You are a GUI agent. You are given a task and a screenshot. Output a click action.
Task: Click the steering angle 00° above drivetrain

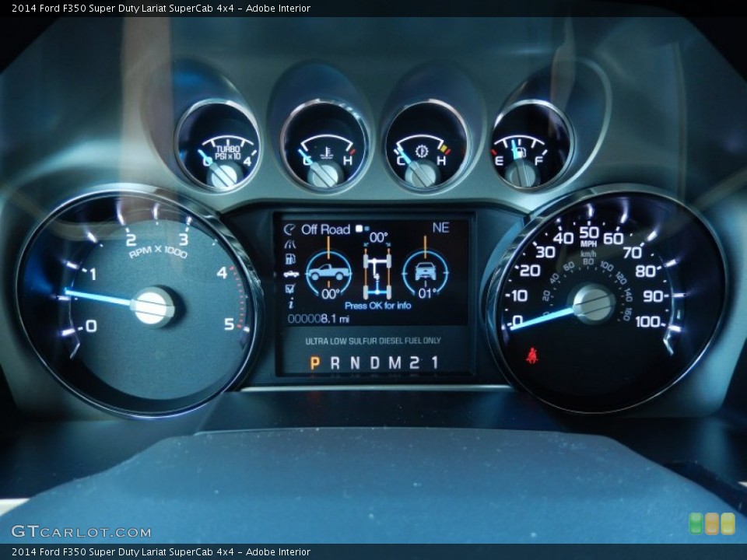pos(379,237)
